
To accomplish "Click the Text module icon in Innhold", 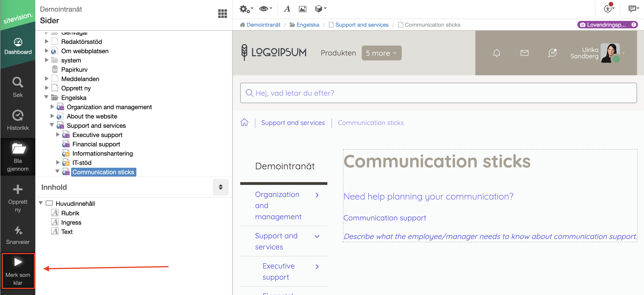I will [55, 231].
